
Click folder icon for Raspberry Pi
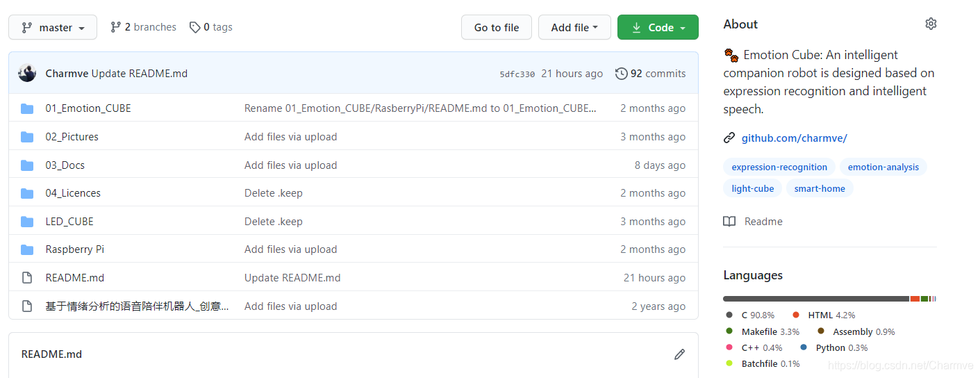click(x=27, y=249)
